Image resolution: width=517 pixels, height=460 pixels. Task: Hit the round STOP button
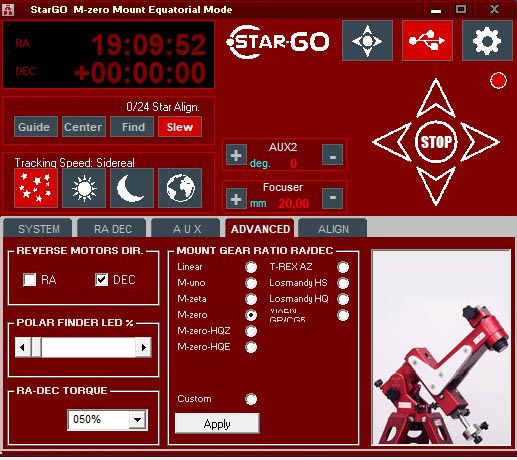(x=436, y=142)
